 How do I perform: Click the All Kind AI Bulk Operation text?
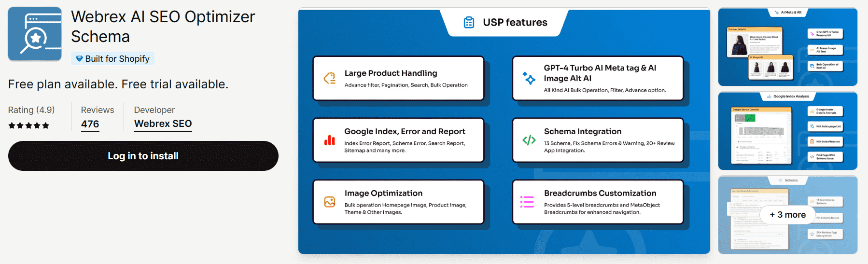click(x=605, y=90)
